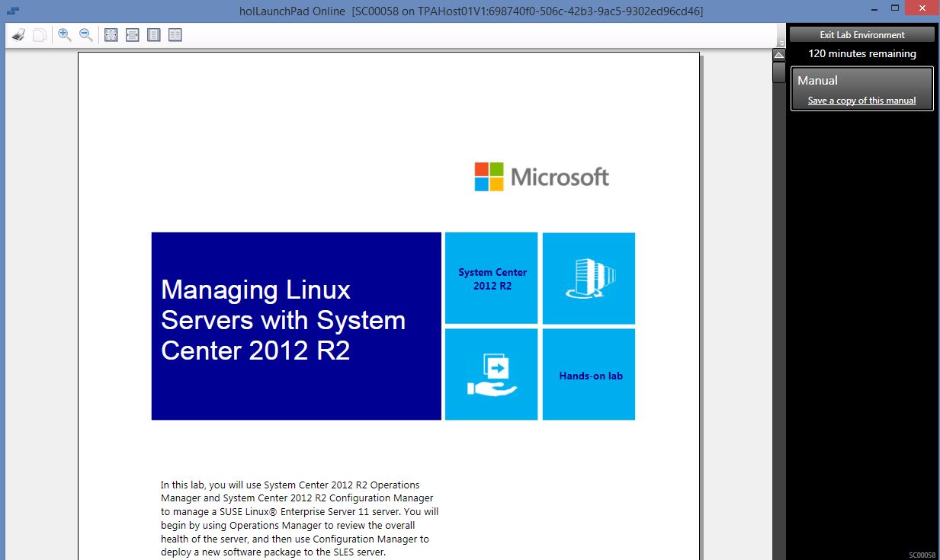940x560 pixels.
Task: Click the 120 minutes remaining text
Action: tap(862, 54)
